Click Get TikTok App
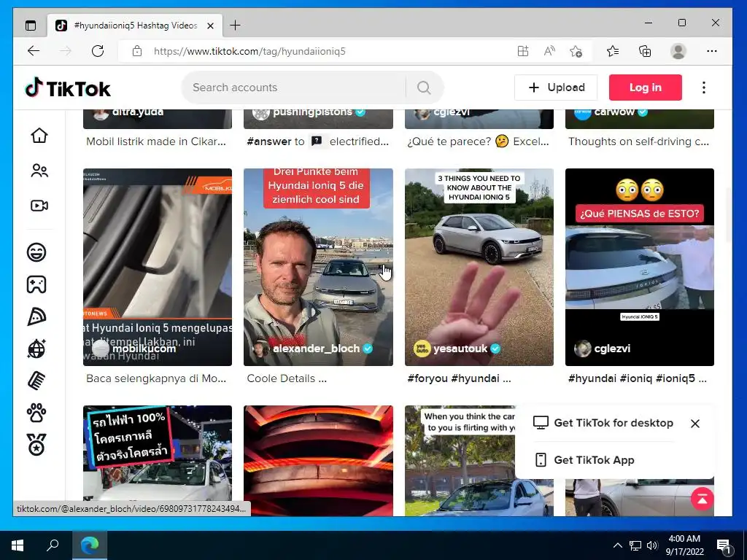 coord(584,460)
